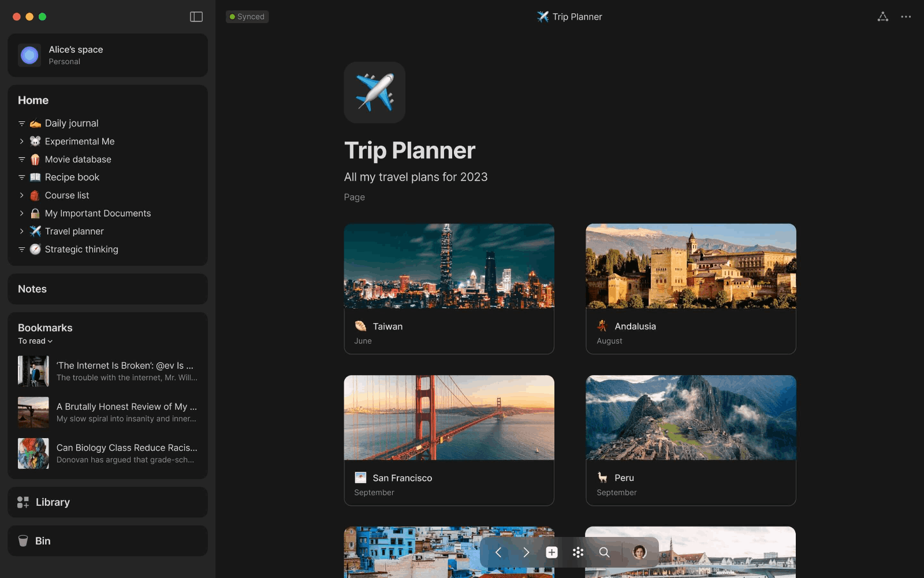Toggle the sidebar panel icon

point(196,17)
